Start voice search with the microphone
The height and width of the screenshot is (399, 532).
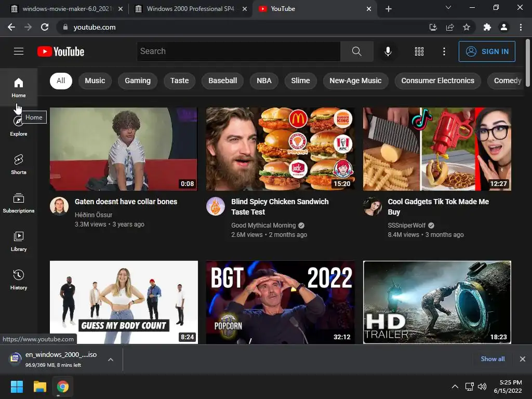click(388, 51)
